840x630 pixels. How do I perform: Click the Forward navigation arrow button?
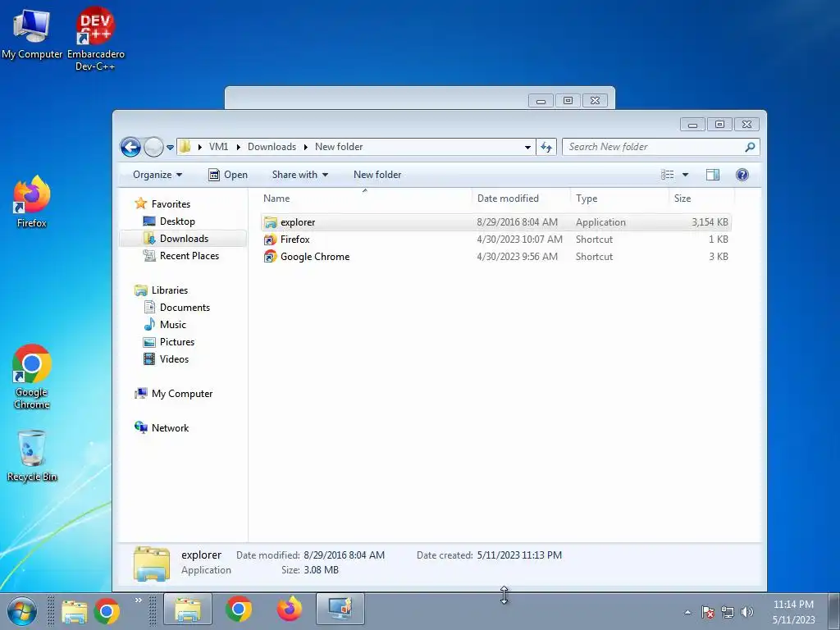153,147
